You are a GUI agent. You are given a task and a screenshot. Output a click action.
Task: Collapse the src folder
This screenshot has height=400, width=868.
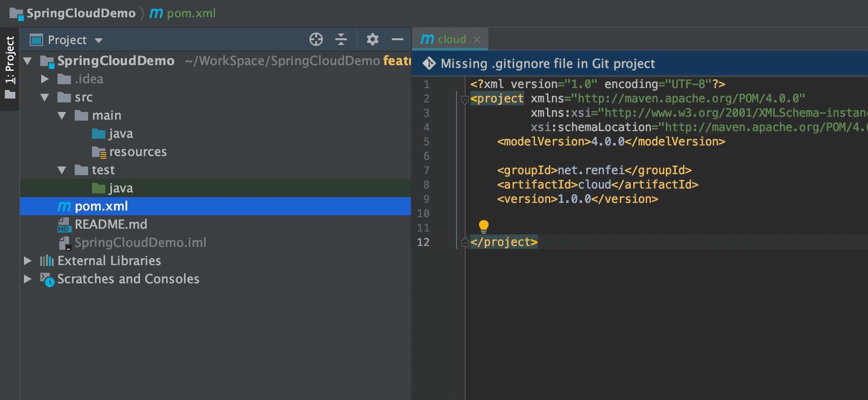click(x=45, y=97)
